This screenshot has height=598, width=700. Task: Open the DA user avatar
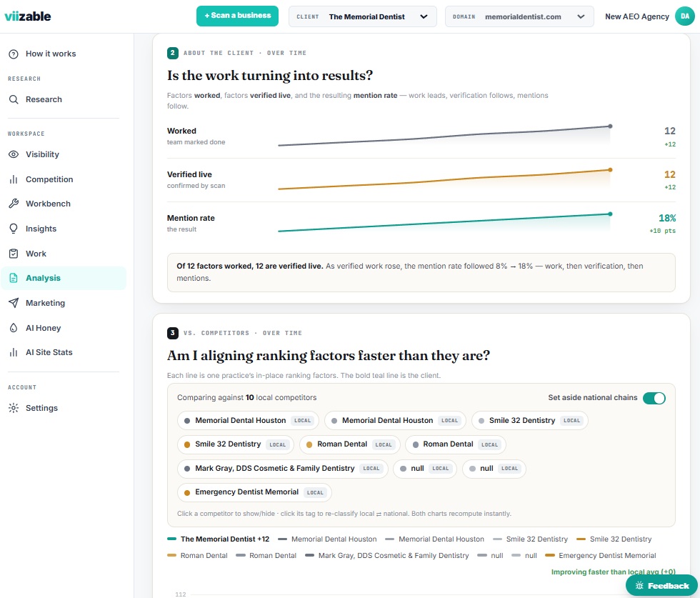click(684, 16)
